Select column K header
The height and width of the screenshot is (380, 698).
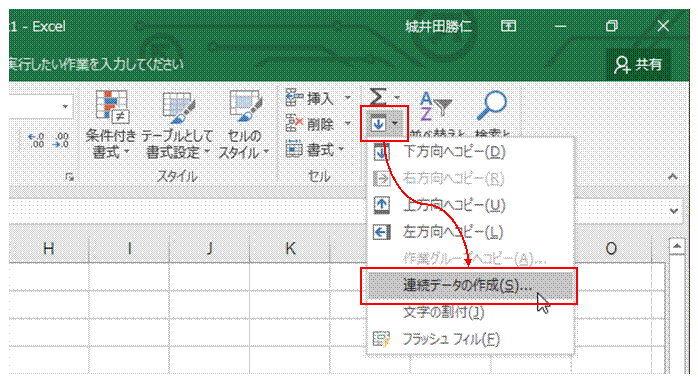pyautogui.click(x=290, y=248)
